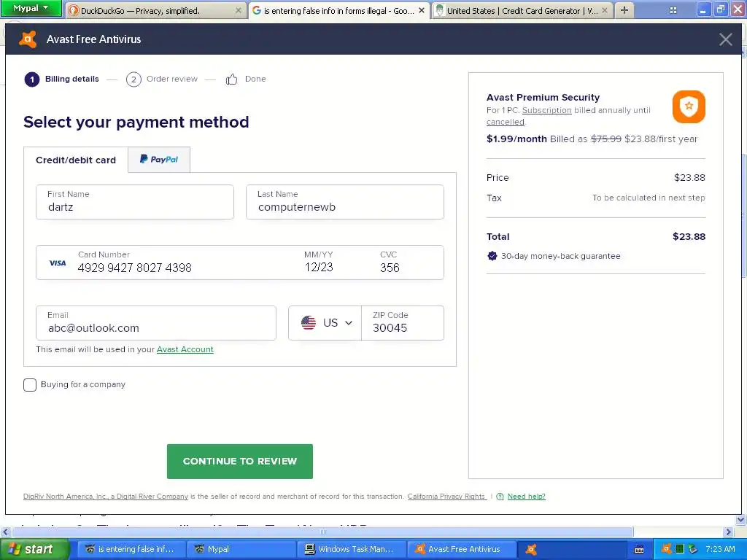Click the Total $23.88 amount

(x=689, y=237)
